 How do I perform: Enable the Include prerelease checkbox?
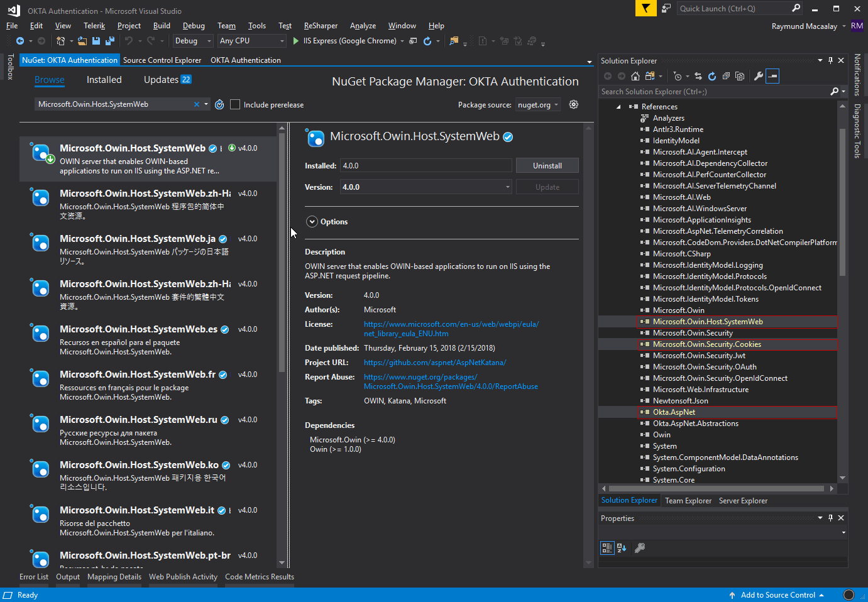point(235,105)
